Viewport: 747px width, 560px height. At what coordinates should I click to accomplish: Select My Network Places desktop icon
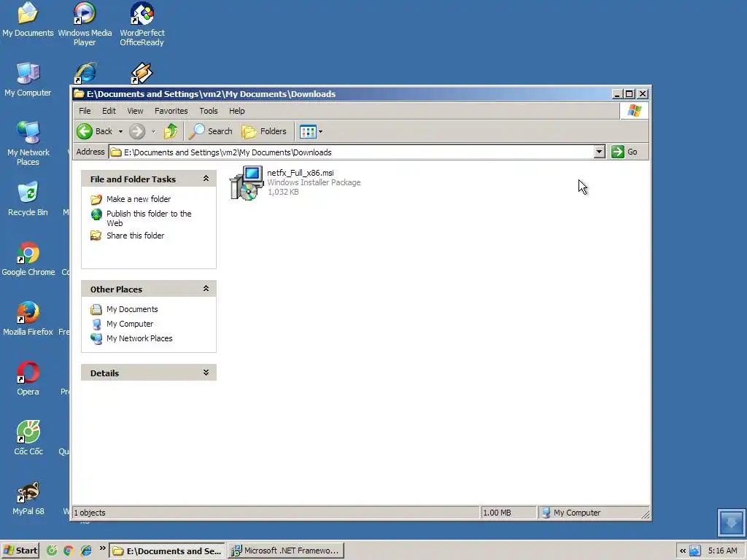(x=28, y=144)
